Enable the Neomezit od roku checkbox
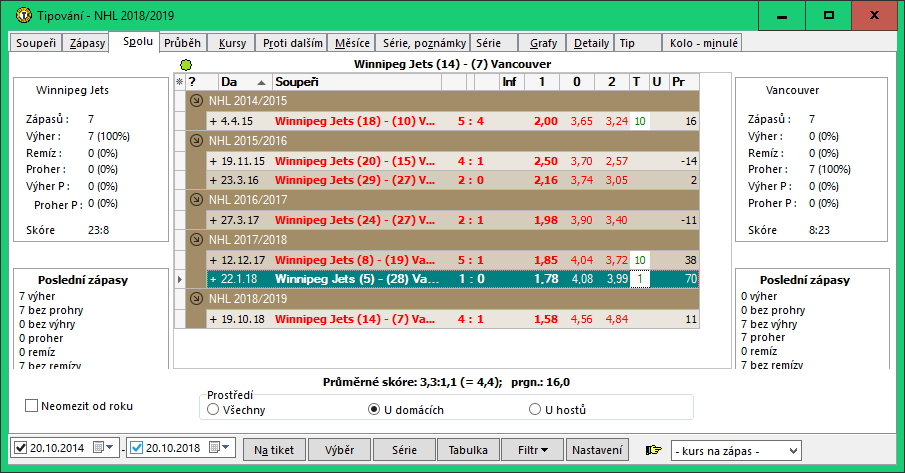 tap(32, 406)
